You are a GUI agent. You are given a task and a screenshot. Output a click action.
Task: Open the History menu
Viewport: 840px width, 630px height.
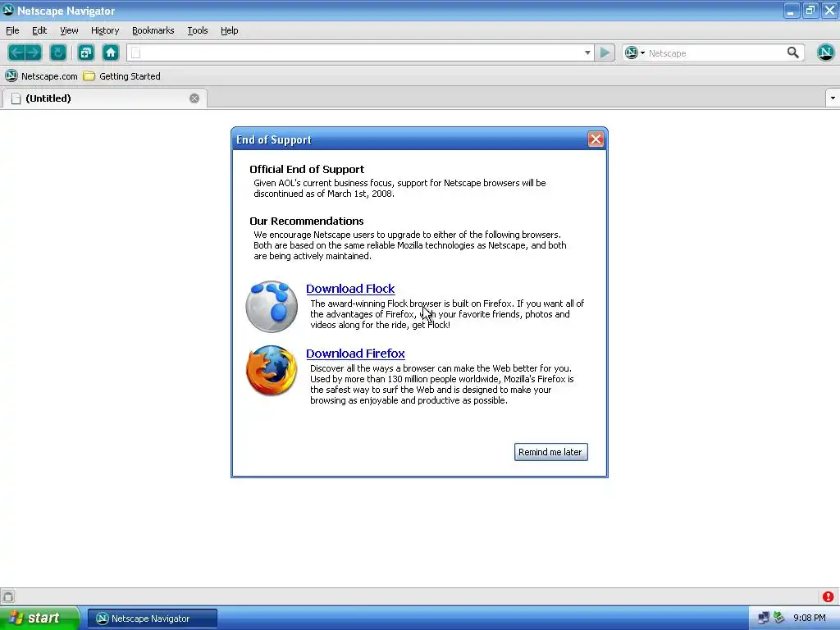[105, 30]
